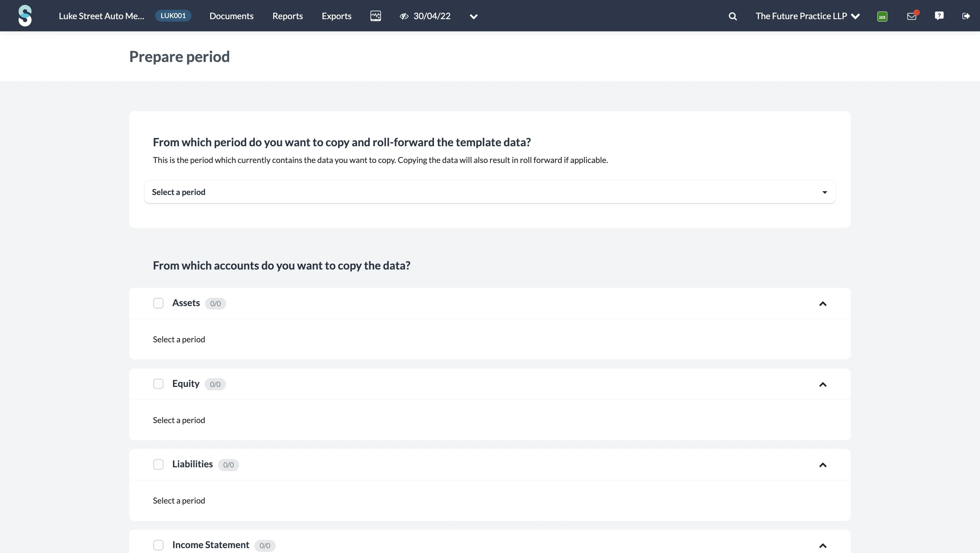Click the Equity 0/0 count badge
The image size is (980, 553).
tap(215, 384)
